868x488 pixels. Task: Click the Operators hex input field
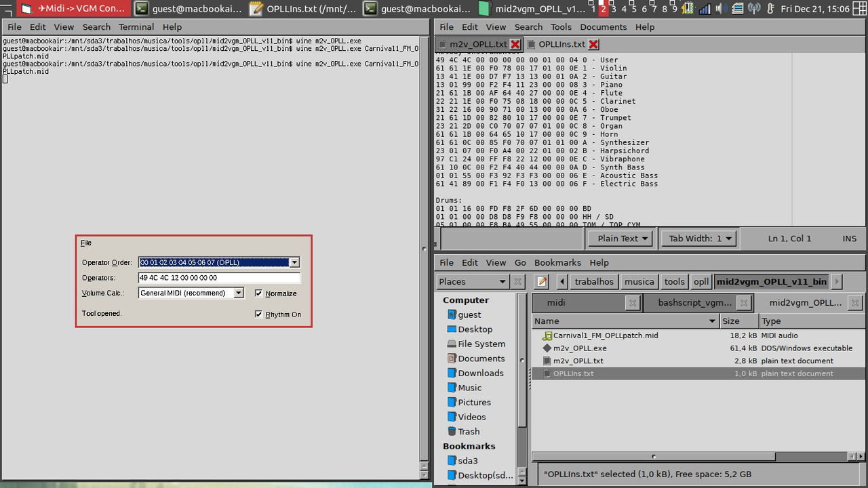[219, 278]
